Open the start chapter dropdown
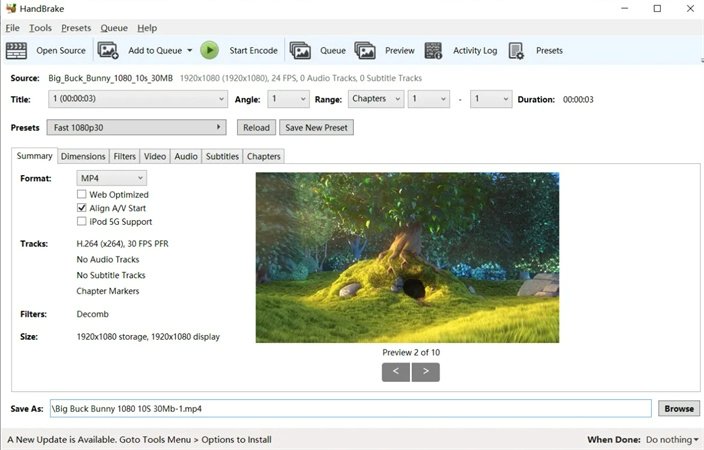Image resolution: width=704 pixels, height=450 pixels. [x=429, y=99]
